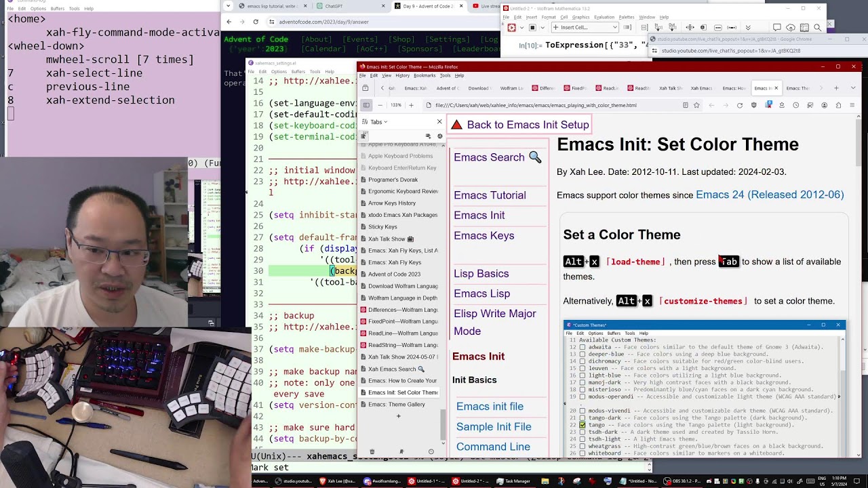The height and width of the screenshot is (488, 868).
Task: Close the Tabs sidebar panel
Action: [439, 122]
